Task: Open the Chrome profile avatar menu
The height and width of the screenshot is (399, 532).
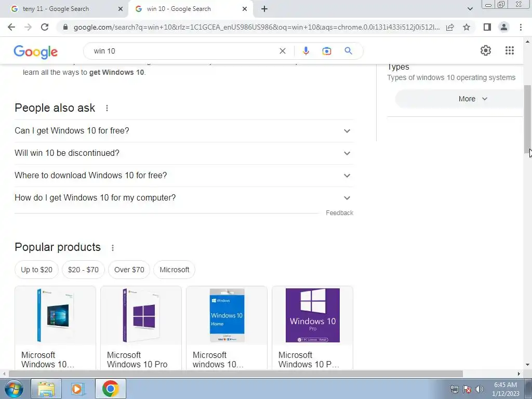Action: click(x=504, y=27)
